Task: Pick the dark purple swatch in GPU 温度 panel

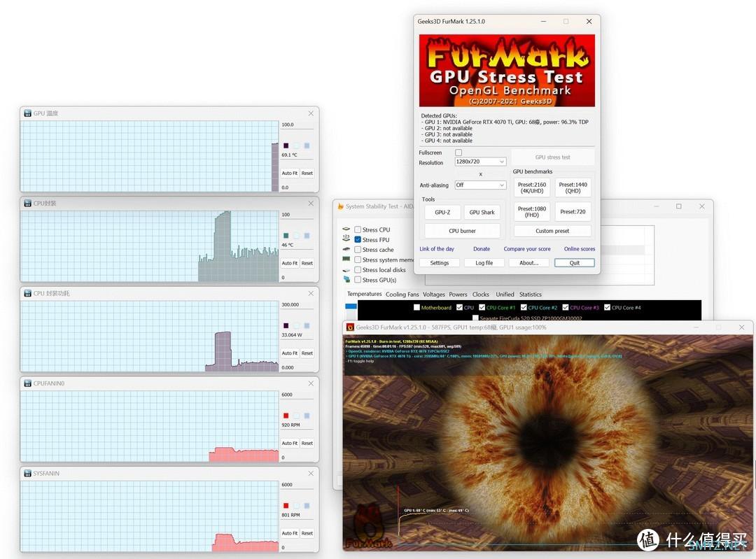Action: [x=286, y=146]
